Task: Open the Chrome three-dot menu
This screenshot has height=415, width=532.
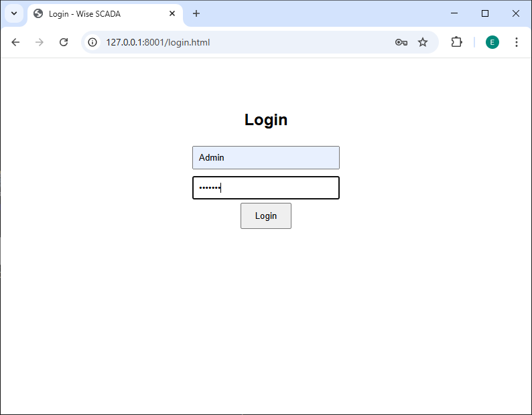Action: (516, 42)
